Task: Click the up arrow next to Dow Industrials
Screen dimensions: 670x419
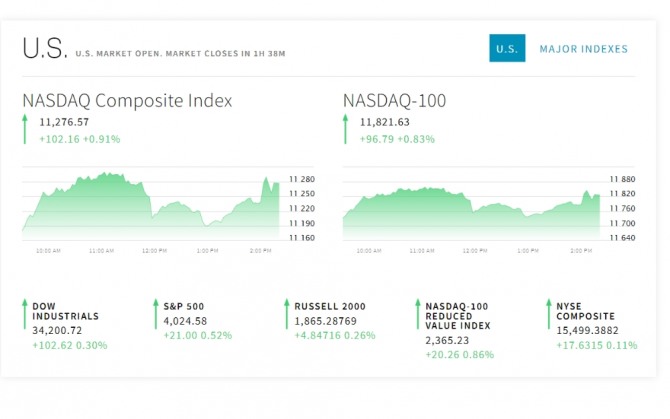Action: click(25, 314)
